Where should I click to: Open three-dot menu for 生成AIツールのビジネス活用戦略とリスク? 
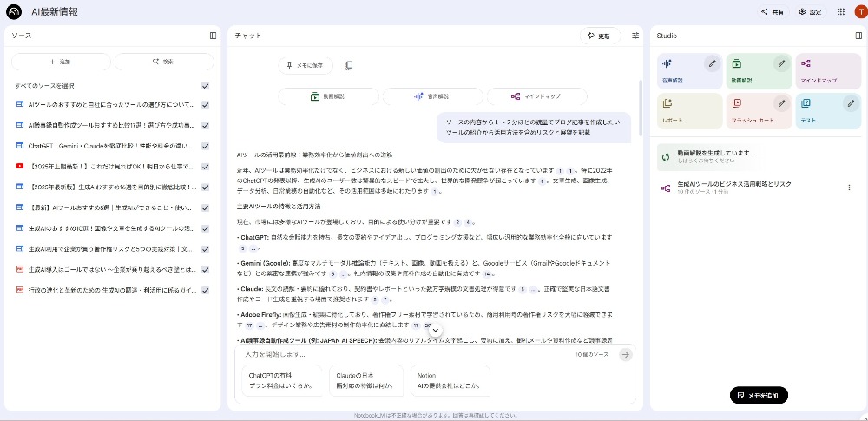[849, 187]
